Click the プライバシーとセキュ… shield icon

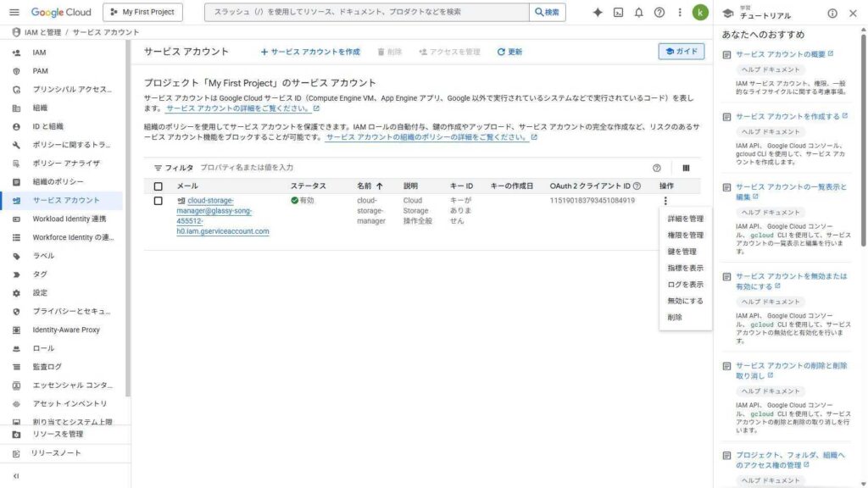16,312
